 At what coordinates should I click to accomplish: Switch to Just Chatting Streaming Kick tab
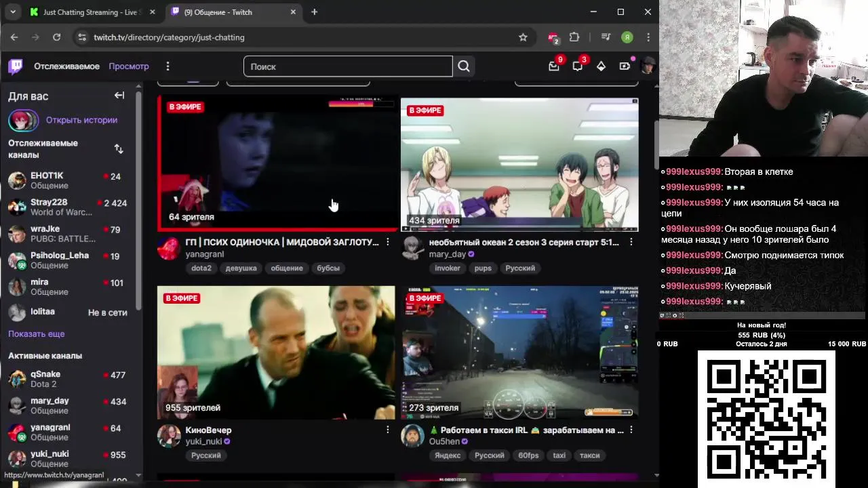pyautogui.click(x=92, y=12)
